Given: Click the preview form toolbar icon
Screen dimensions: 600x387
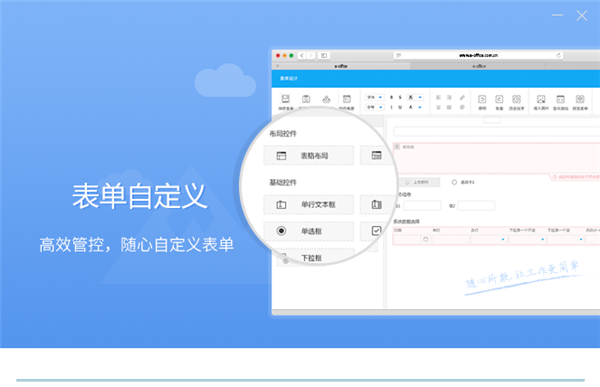Looking at the screenshot, I should pyautogui.click(x=580, y=100).
